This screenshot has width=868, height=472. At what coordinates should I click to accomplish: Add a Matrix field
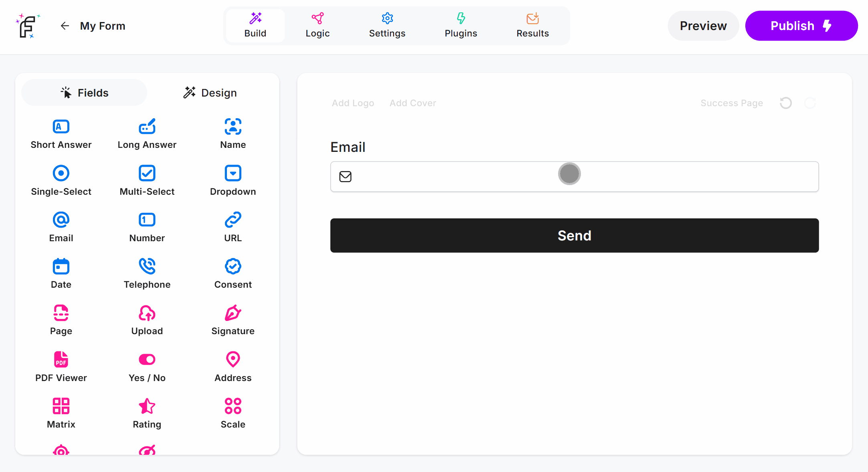point(61,414)
